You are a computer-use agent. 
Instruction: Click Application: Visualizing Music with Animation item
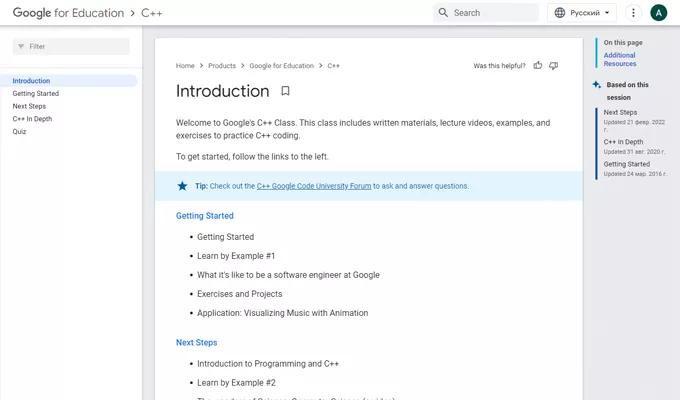pyautogui.click(x=282, y=313)
